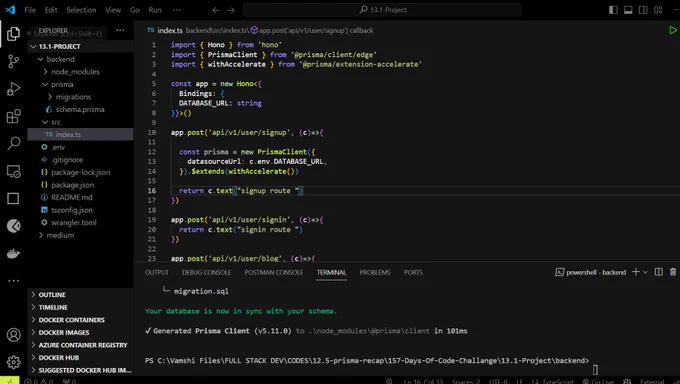This screenshot has width=680, height=384.
Task: Switch to the PORTS tab
Action: [413, 272]
